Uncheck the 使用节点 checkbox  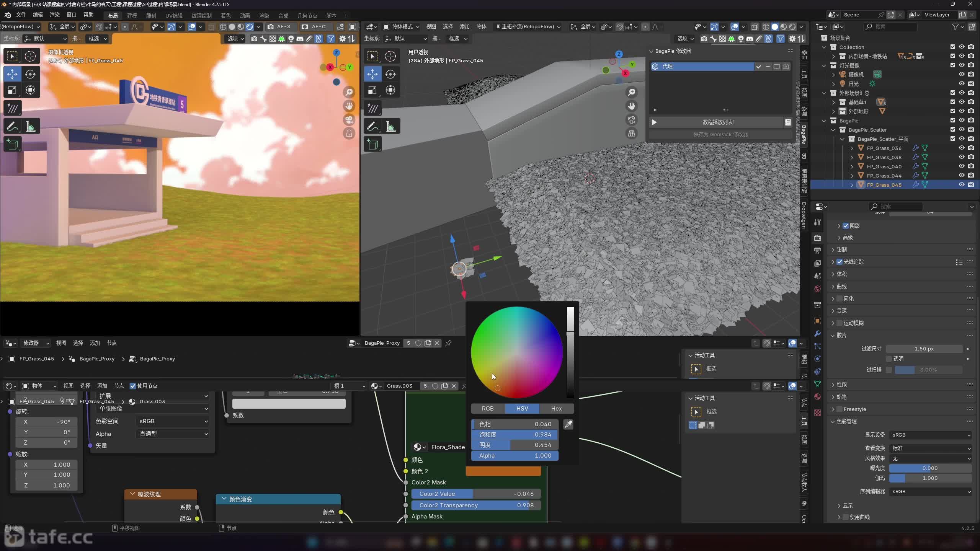click(x=133, y=386)
